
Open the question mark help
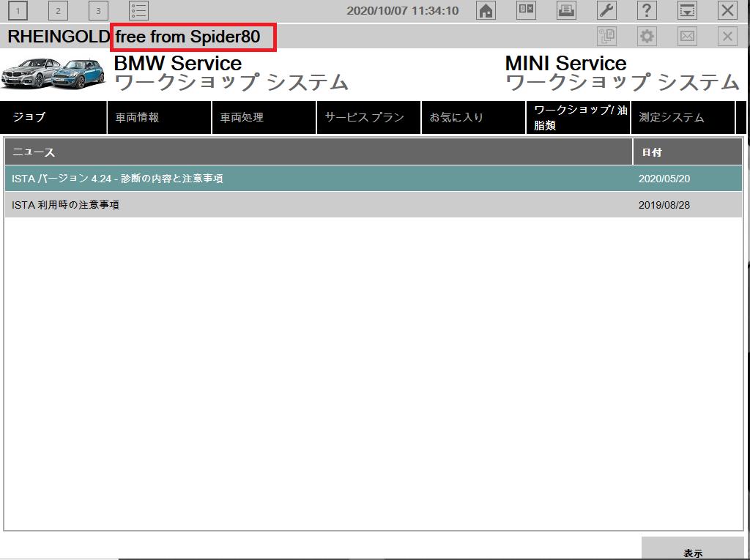647,10
